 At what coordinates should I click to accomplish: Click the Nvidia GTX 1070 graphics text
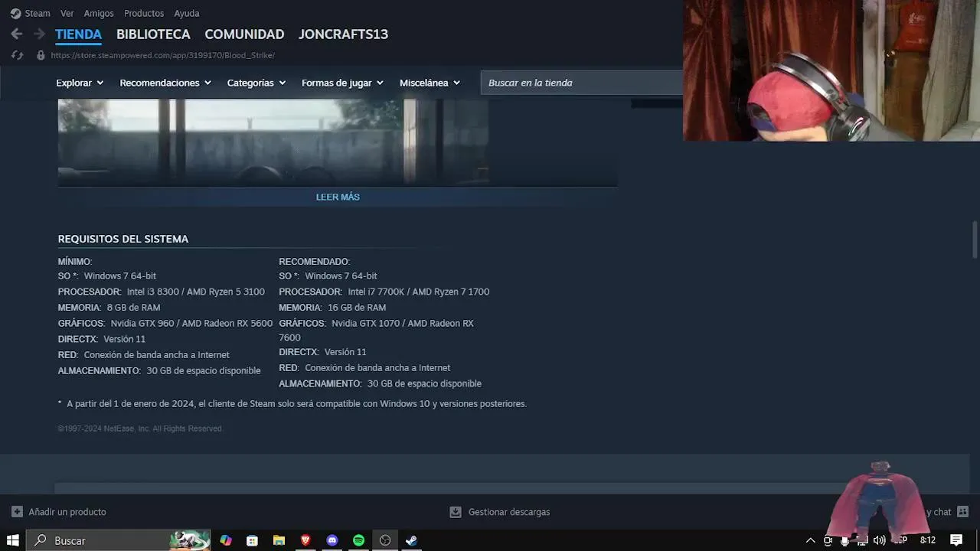[x=377, y=331]
